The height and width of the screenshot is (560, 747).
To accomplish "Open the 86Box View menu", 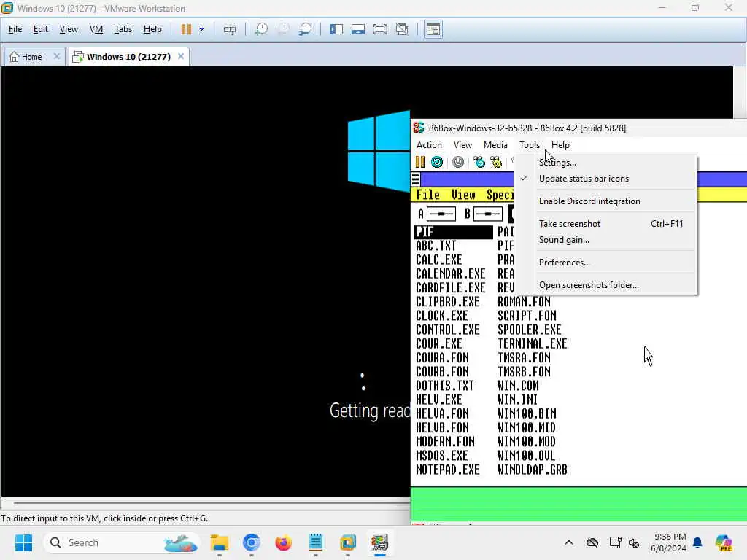I will [x=462, y=145].
